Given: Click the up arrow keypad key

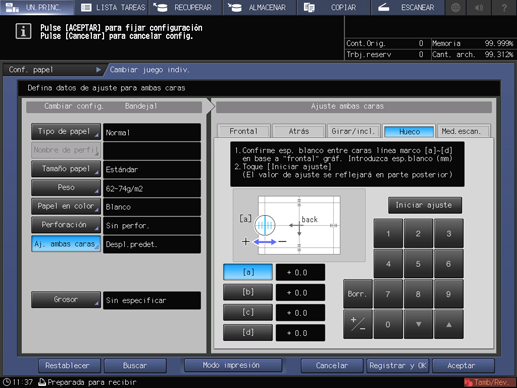Looking at the screenshot, I should tap(449, 324).
